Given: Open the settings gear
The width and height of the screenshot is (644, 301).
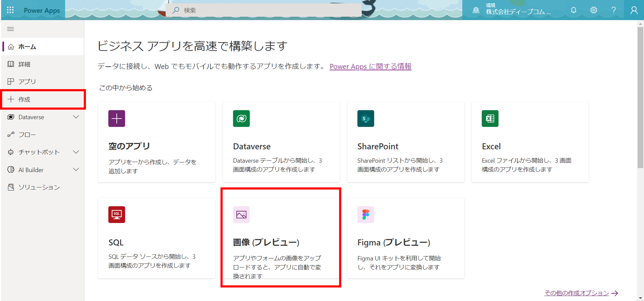Looking at the screenshot, I should click(594, 10).
